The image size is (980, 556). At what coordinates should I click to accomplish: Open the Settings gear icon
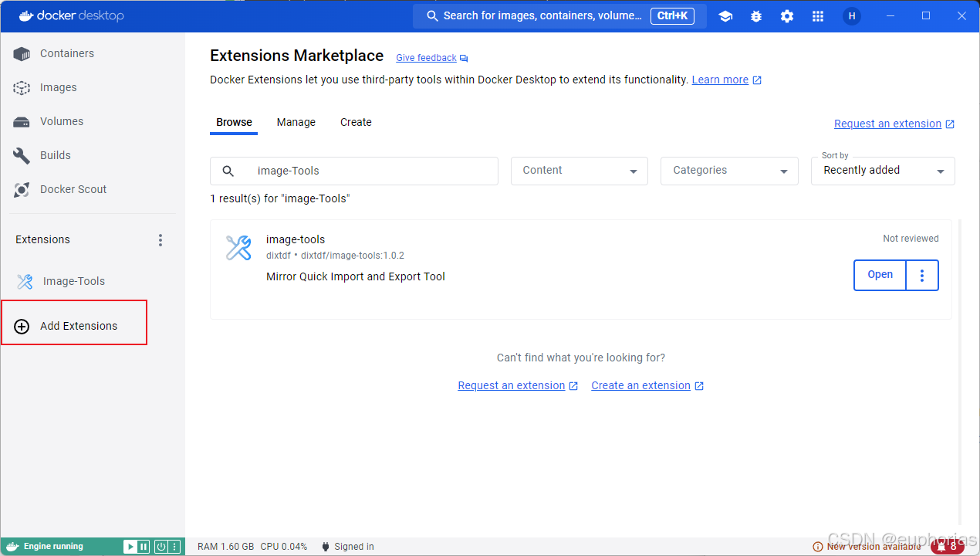pyautogui.click(x=787, y=15)
